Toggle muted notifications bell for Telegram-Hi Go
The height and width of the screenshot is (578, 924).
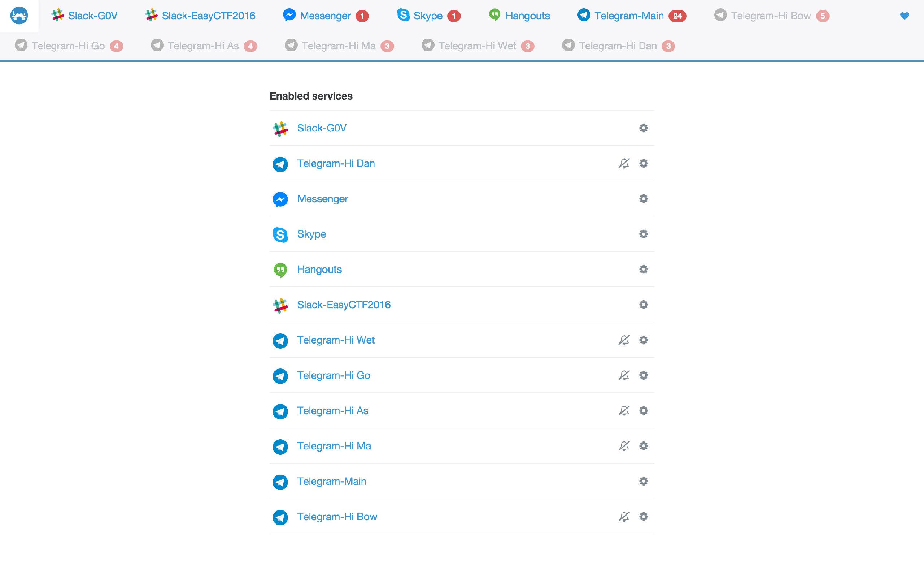(x=624, y=375)
